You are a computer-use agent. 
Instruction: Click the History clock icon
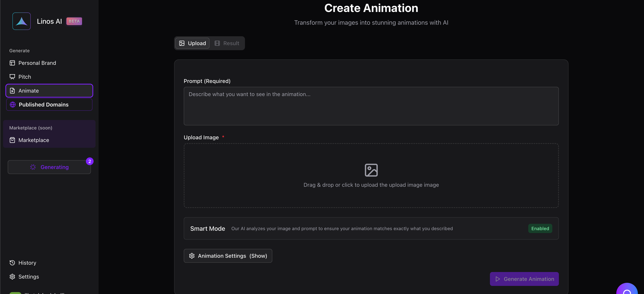coord(12,263)
